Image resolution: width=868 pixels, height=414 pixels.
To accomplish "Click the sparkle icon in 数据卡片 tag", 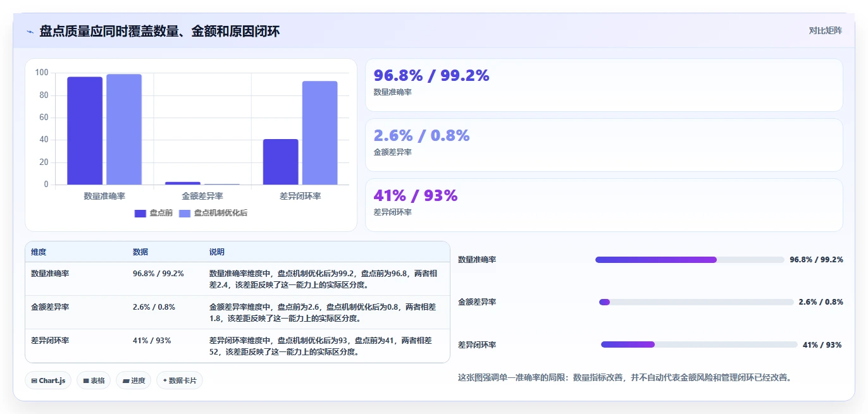I will click(x=164, y=381).
